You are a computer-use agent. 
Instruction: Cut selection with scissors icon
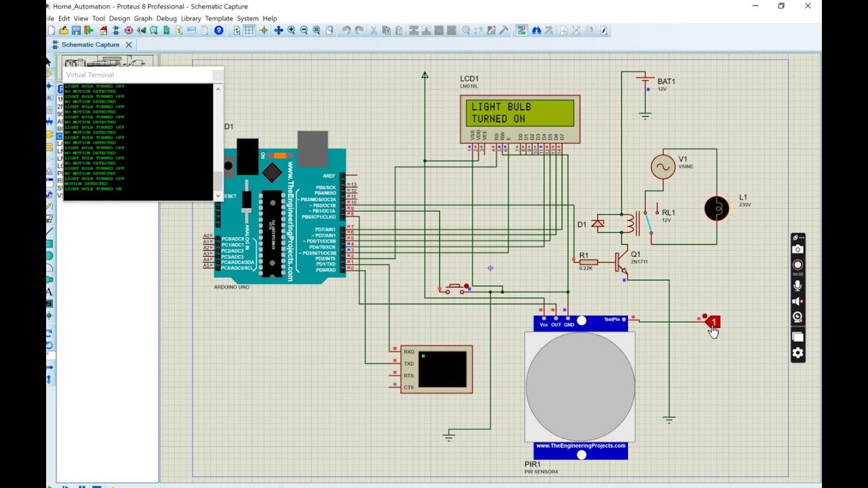click(374, 30)
